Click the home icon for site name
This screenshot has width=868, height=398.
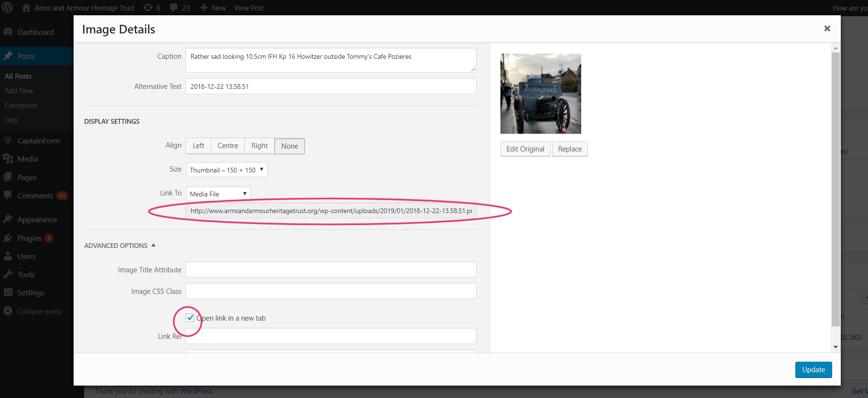click(26, 8)
